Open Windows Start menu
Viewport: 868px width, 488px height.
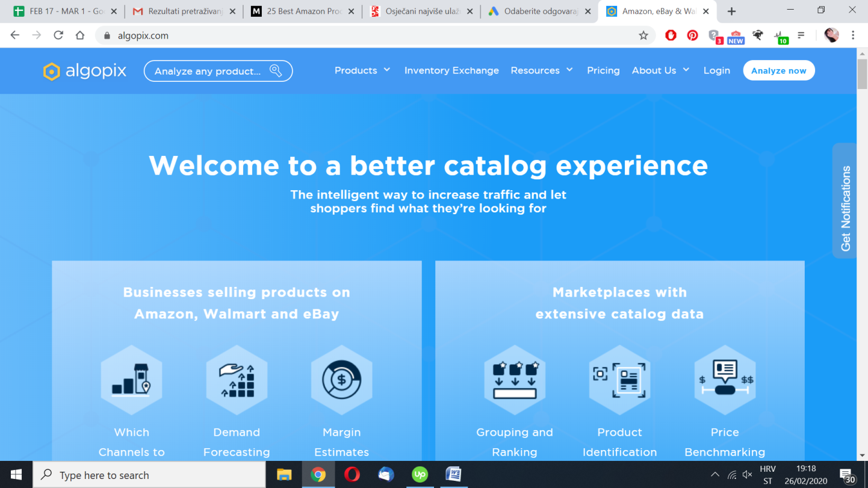16,475
